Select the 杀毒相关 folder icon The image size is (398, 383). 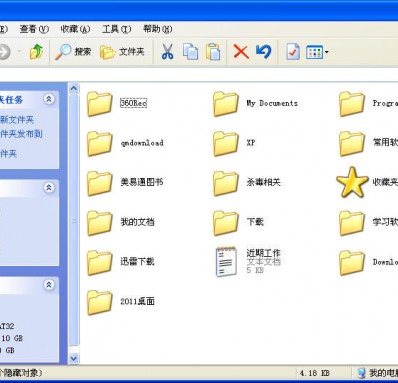tap(226, 183)
